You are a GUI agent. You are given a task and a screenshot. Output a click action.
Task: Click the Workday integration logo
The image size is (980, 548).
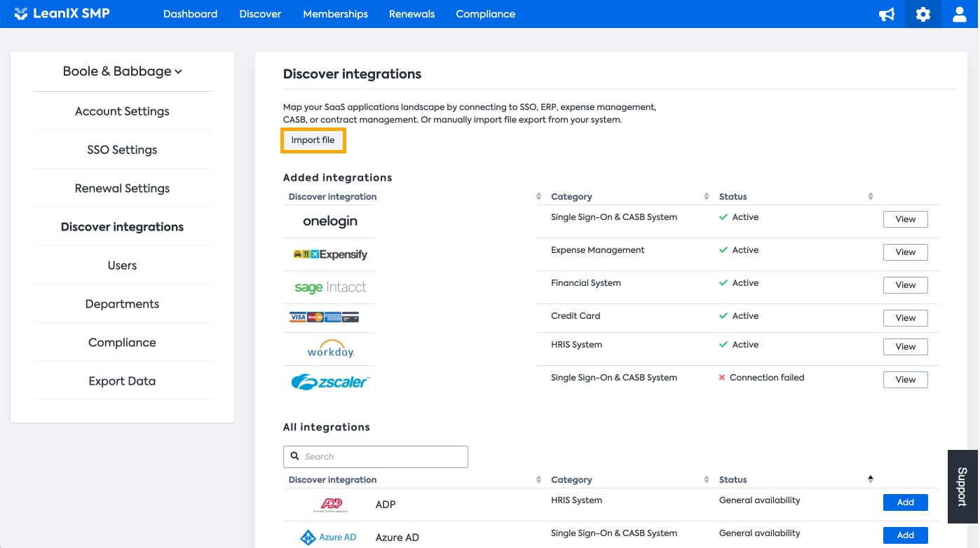click(x=331, y=348)
